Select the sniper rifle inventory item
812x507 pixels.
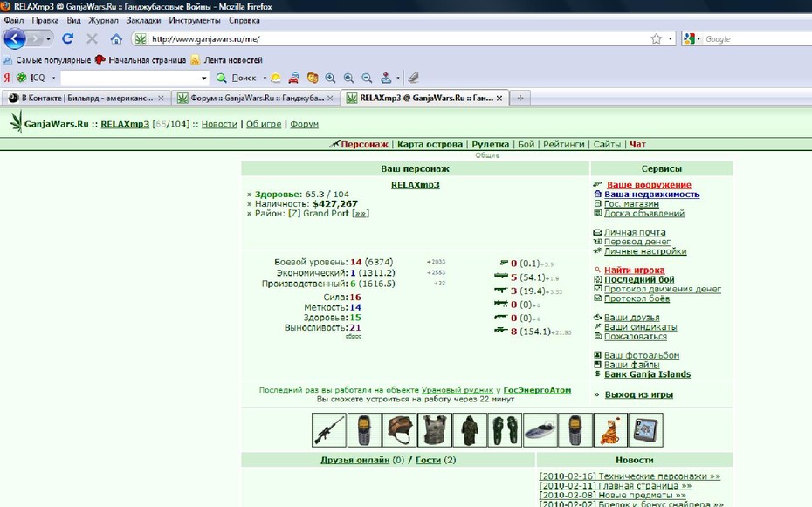coord(329,430)
